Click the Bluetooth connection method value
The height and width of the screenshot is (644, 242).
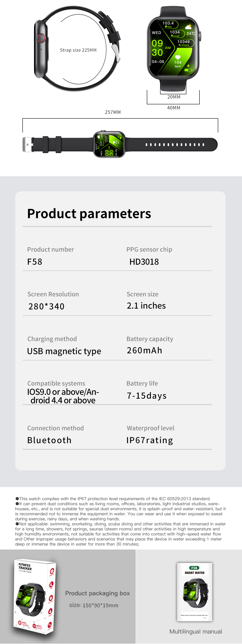pyautogui.click(x=49, y=440)
